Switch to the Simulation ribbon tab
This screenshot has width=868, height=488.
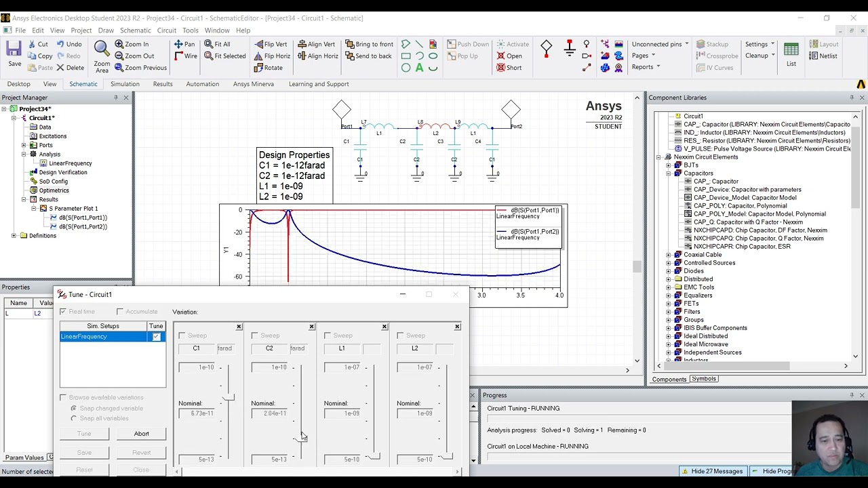pos(125,84)
